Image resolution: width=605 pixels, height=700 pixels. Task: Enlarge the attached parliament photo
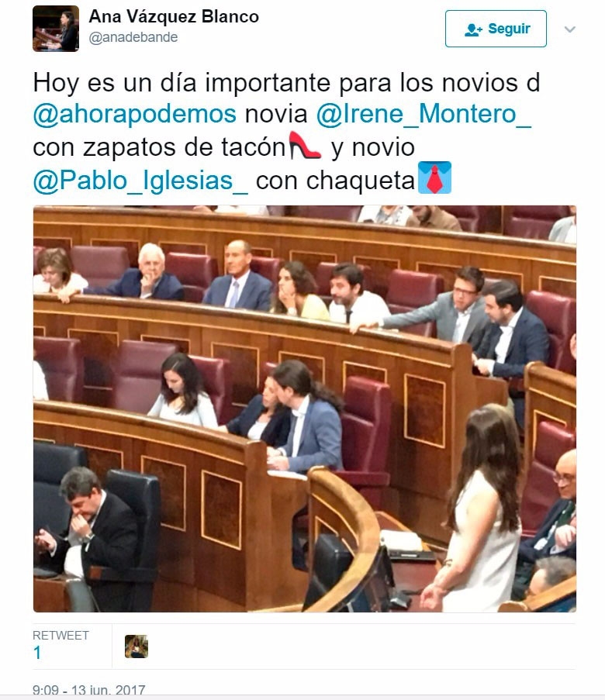(x=305, y=409)
